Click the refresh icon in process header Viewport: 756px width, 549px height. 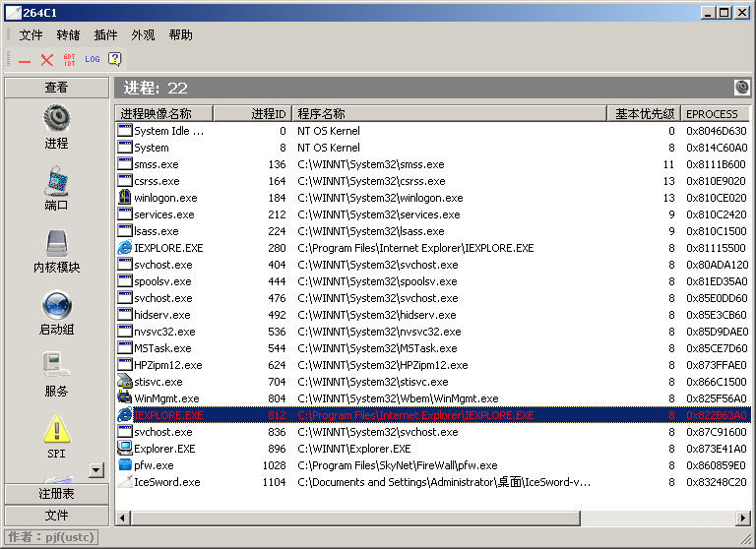pos(742,88)
